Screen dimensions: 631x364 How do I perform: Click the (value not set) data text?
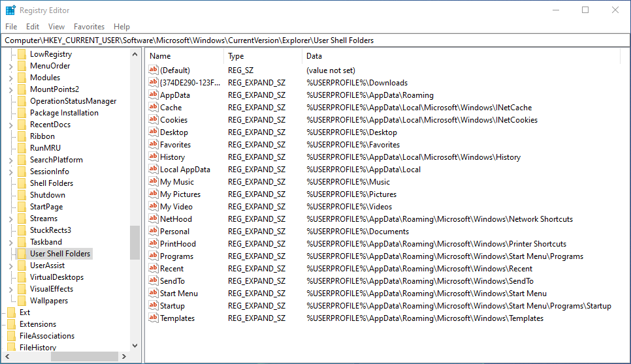pyautogui.click(x=331, y=70)
